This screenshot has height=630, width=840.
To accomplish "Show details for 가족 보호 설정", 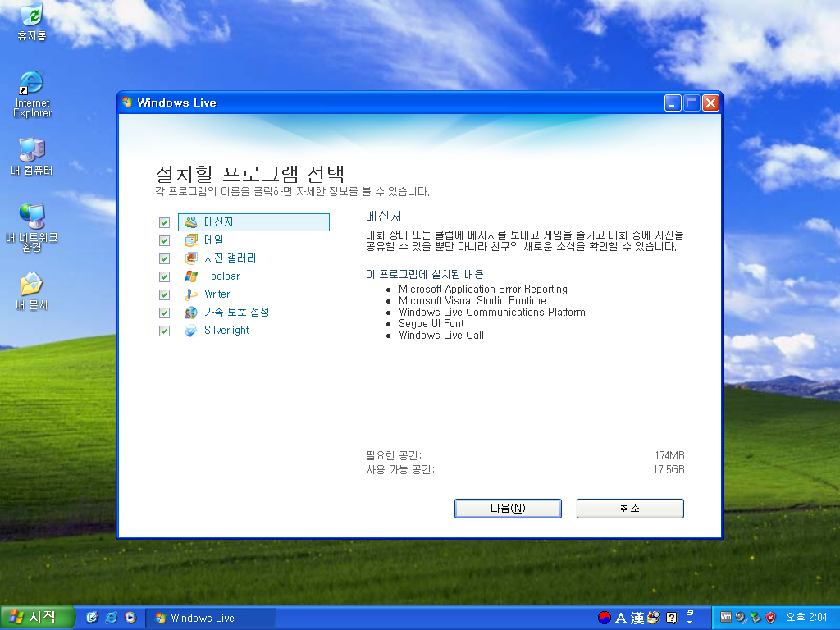I will [x=236, y=312].
